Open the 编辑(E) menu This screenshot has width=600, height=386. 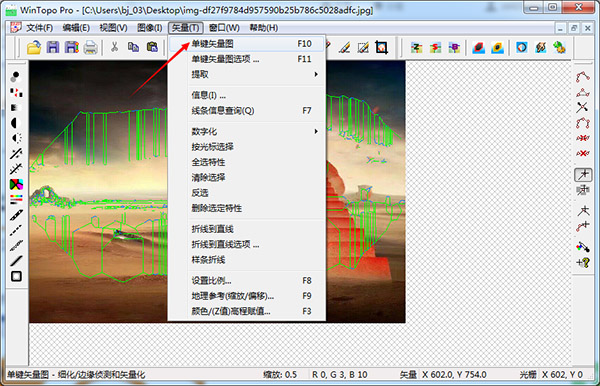76,28
